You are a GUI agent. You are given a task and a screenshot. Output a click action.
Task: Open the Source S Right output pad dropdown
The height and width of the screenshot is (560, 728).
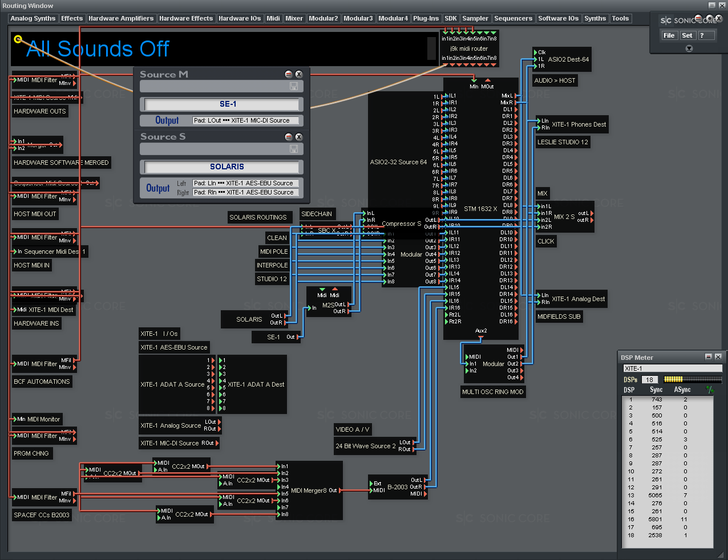[x=245, y=192]
